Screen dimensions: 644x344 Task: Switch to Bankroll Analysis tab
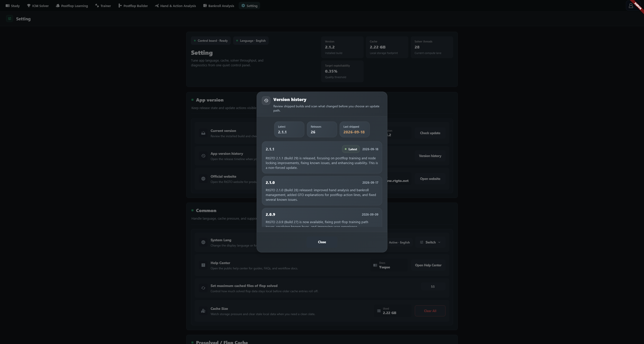[219, 6]
